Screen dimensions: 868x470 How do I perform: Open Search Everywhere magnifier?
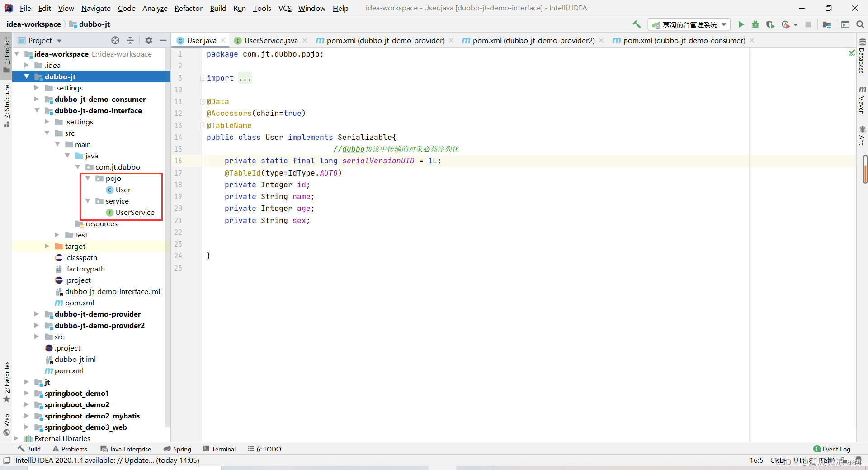coord(860,24)
